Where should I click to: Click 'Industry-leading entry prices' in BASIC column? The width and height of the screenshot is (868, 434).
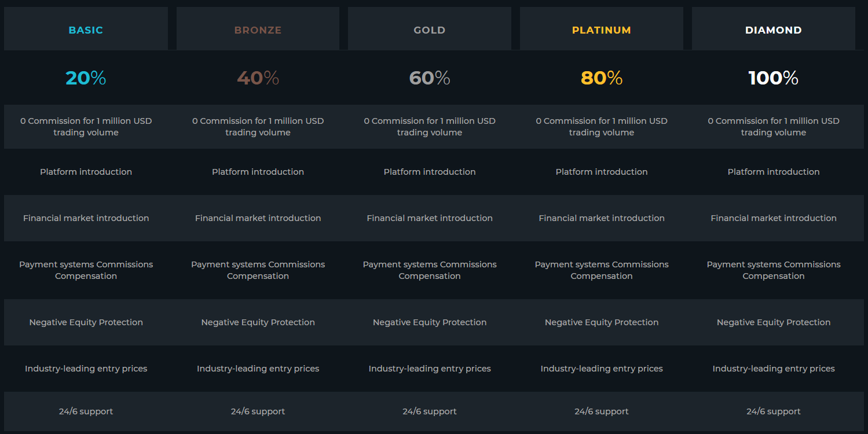[x=86, y=369]
